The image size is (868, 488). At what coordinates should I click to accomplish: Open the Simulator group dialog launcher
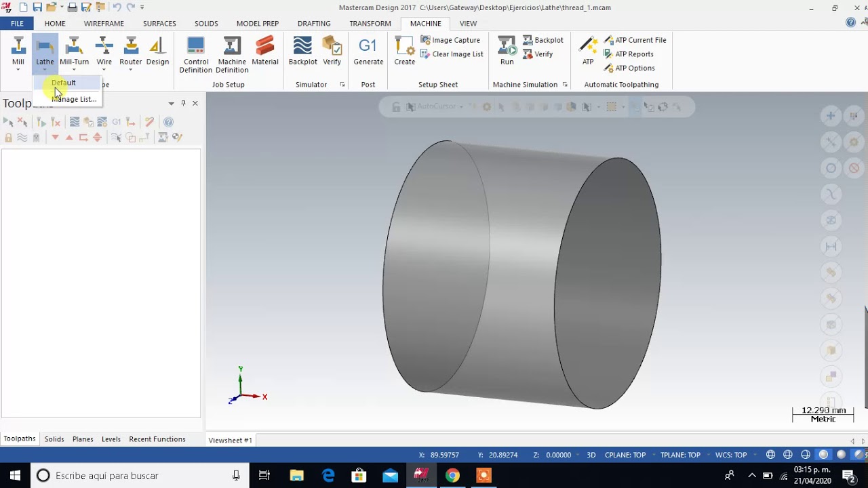342,85
